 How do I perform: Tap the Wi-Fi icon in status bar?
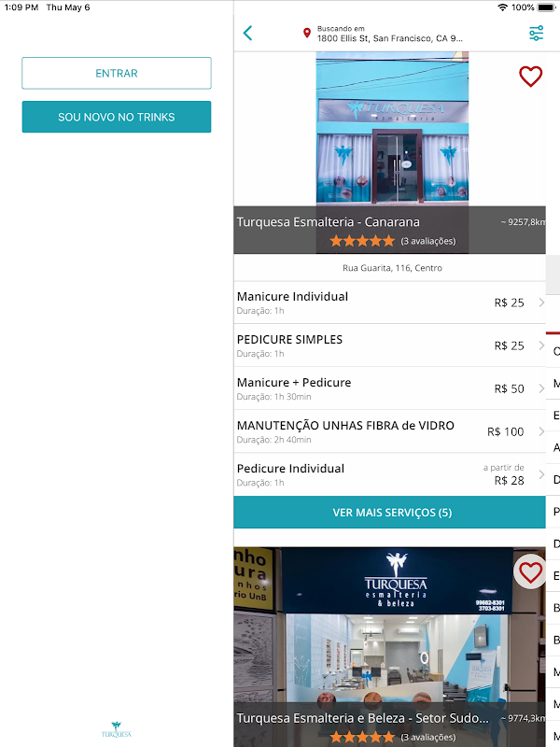(x=502, y=7)
